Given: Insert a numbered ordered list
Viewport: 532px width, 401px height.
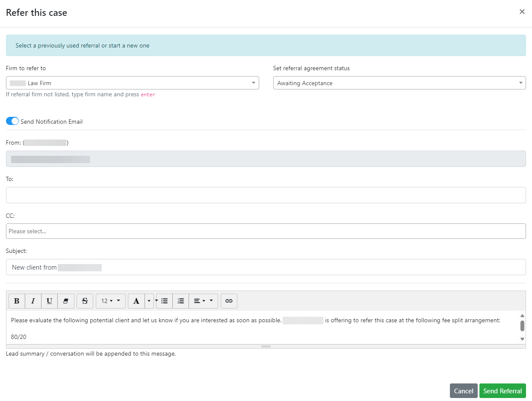Looking at the screenshot, I should click(180, 301).
